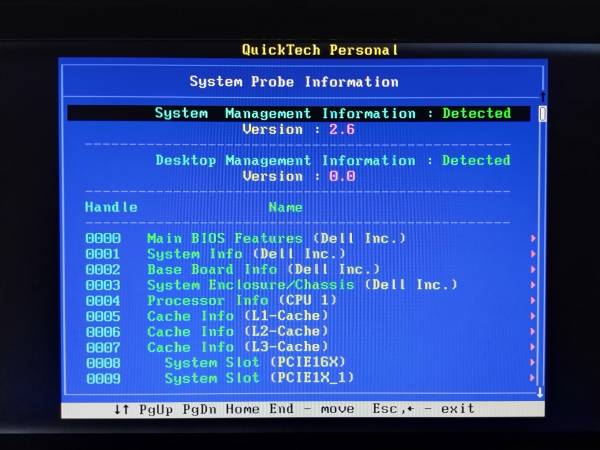
Task: Click handle 0001
Action: (103, 254)
